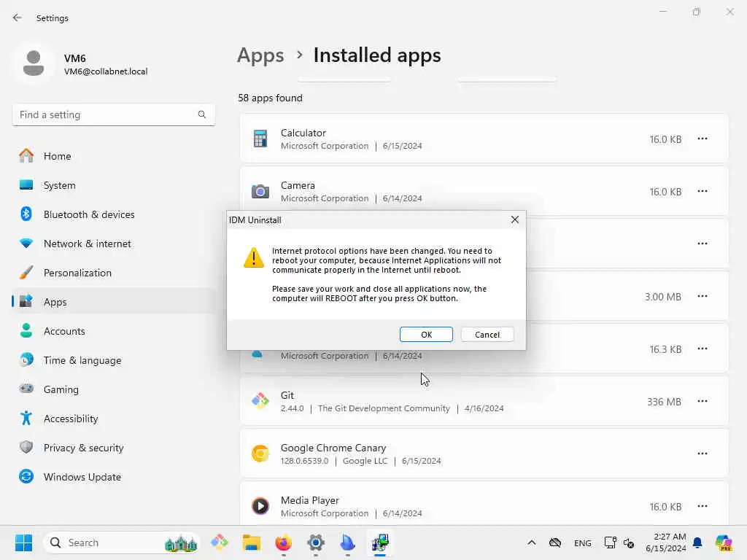This screenshot has width=747, height=560.
Task: Open the Git taskbar icon
Action: coord(219,542)
